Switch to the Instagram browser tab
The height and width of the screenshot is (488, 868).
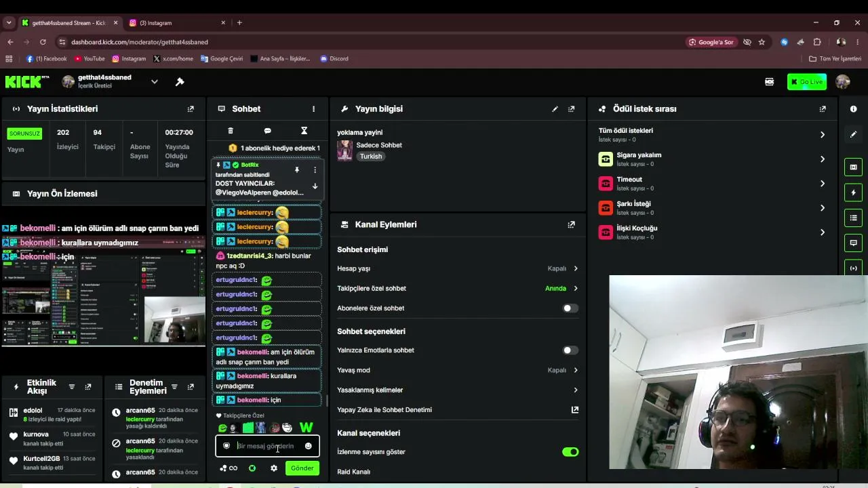click(176, 23)
